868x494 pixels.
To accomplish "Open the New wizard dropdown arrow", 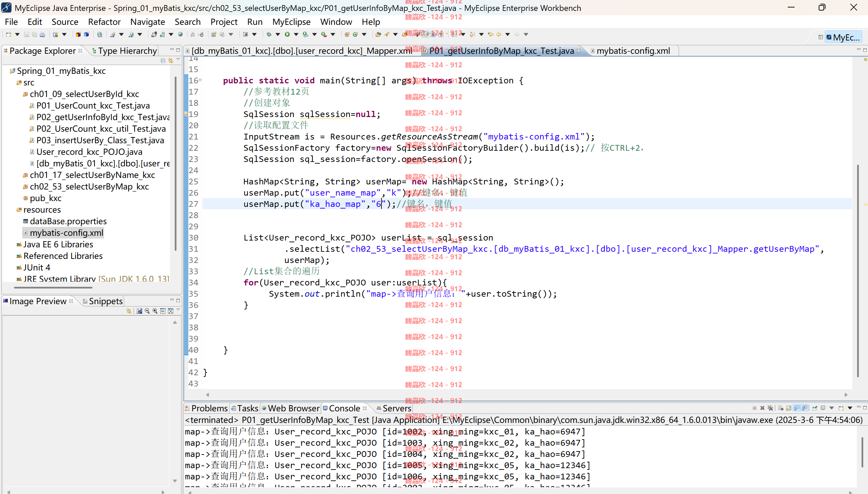I will (x=17, y=34).
